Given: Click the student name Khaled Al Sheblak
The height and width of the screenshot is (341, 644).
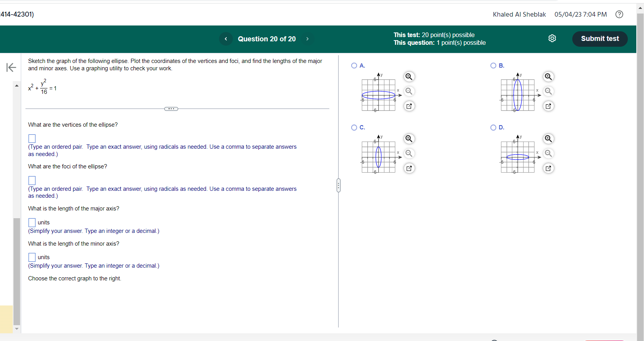Looking at the screenshot, I should [x=519, y=14].
